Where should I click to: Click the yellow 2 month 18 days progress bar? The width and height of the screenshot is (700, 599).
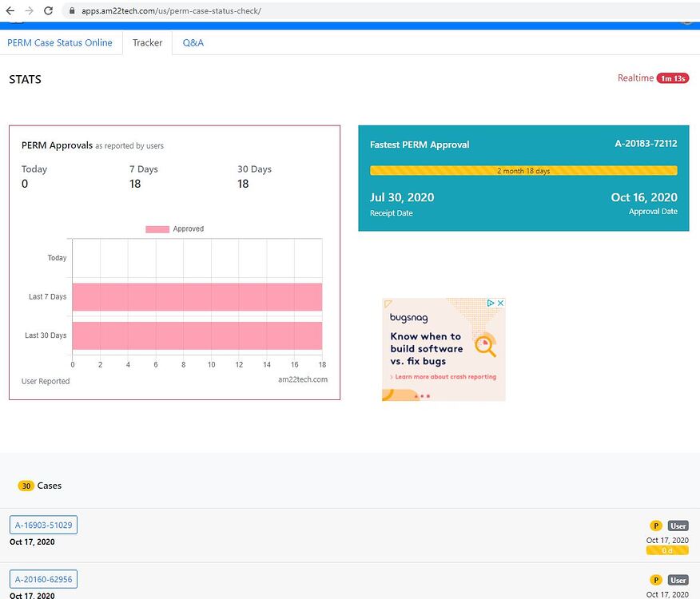[x=523, y=171]
